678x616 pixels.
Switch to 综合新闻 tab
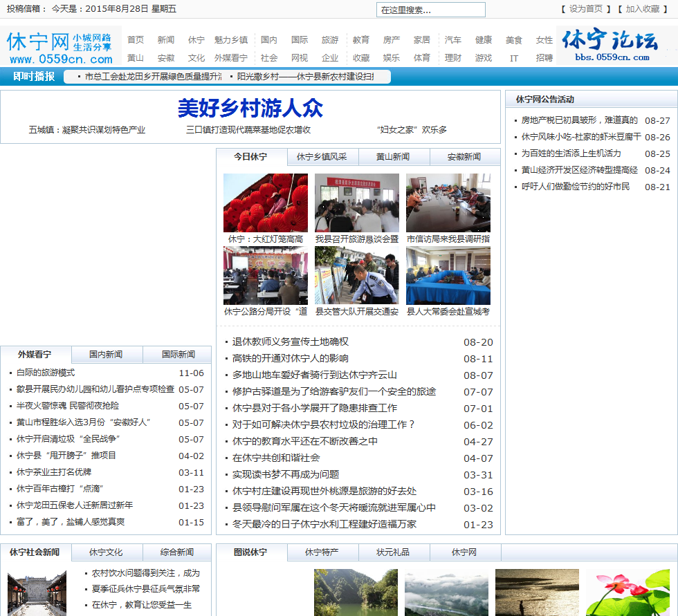pos(178,552)
